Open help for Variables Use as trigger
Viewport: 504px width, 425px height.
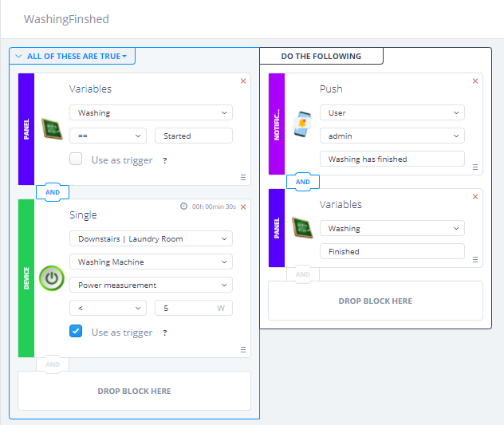click(x=165, y=160)
